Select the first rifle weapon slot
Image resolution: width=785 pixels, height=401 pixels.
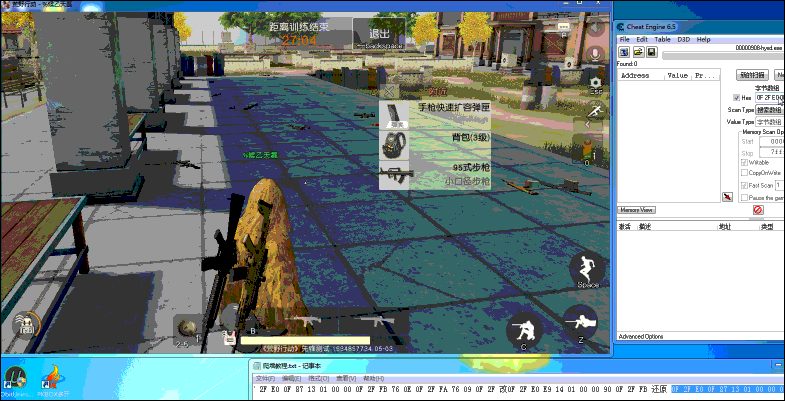click(x=305, y=321)
